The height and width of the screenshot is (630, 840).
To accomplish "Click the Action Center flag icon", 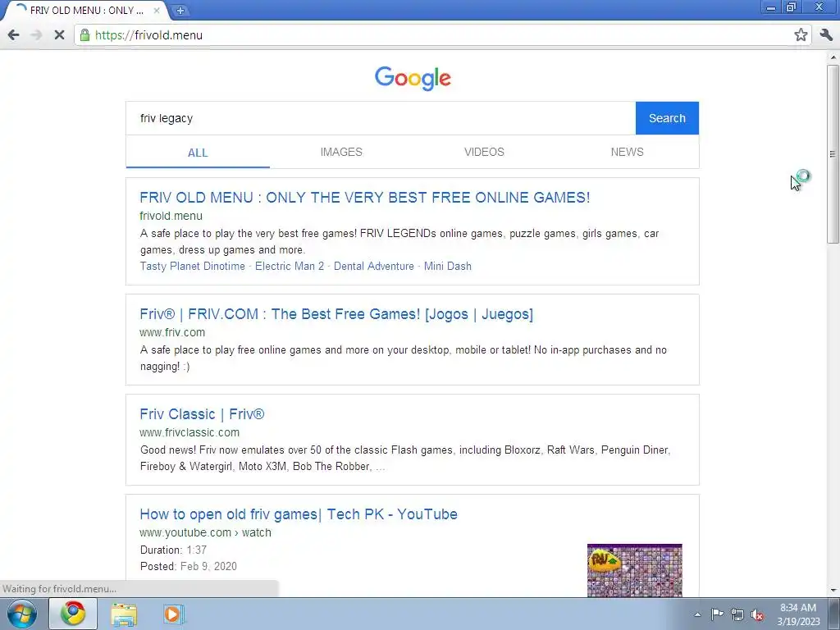I will tap(717, 614).
